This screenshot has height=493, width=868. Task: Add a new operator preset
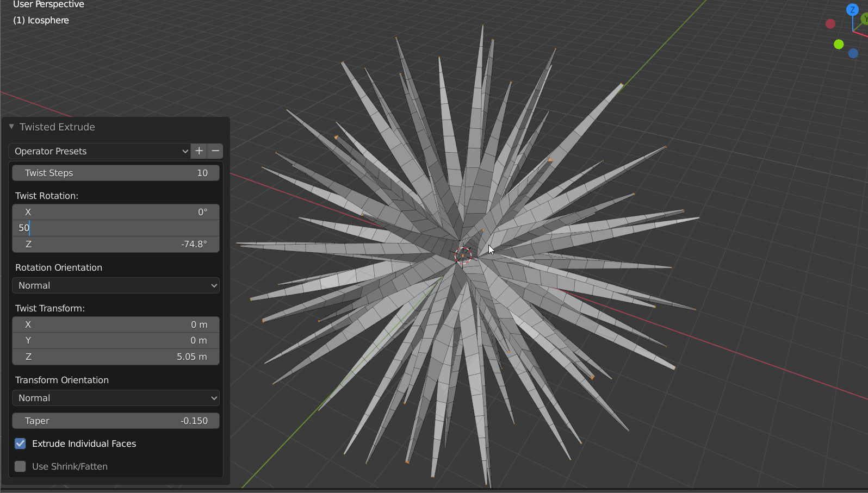click(199, 151)
